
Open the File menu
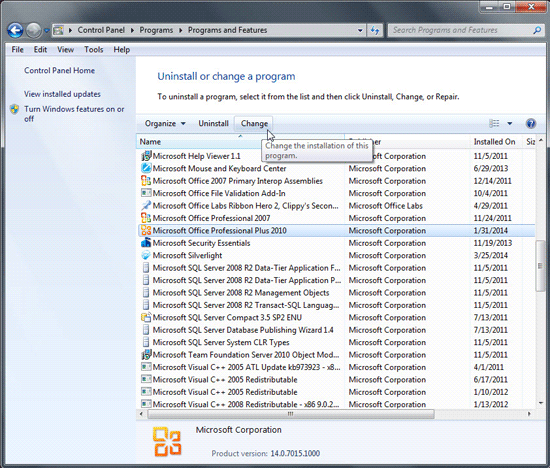(x=18, y=50)
